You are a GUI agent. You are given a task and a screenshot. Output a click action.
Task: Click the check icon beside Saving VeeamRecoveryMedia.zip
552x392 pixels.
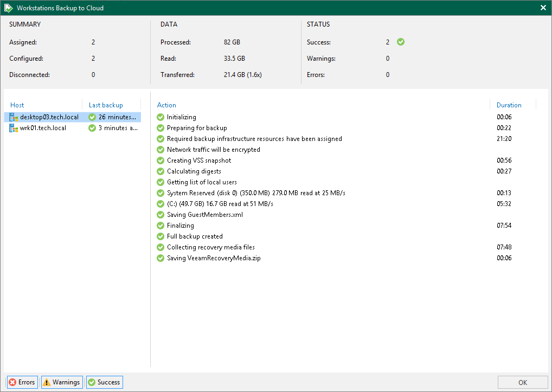tap(160, 258)
